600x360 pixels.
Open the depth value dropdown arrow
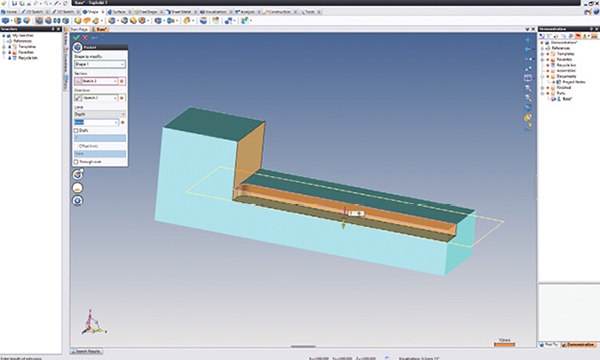click(x=116, y=122)
